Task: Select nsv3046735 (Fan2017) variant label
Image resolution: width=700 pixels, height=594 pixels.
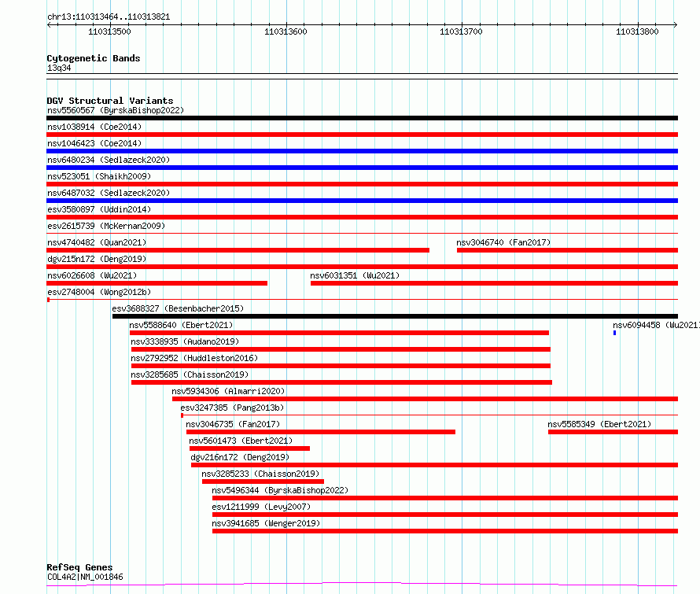Action: (233, 424)
